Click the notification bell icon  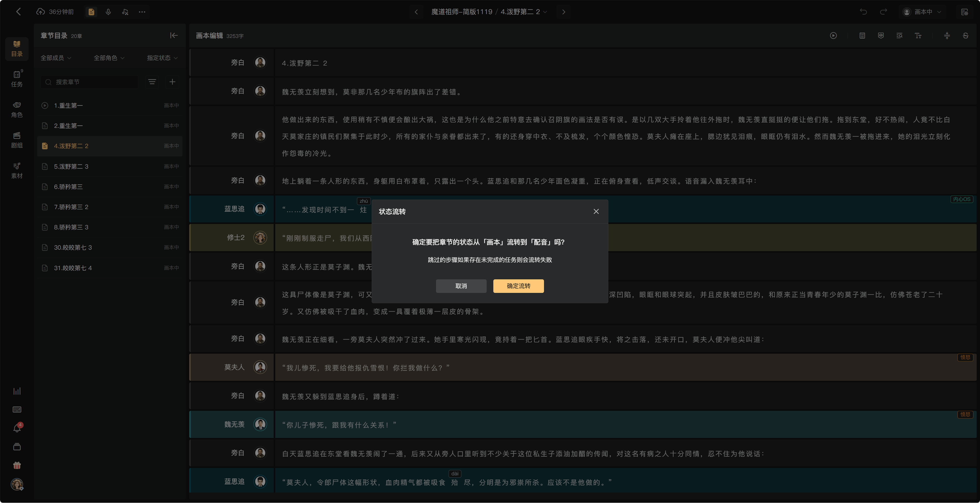point(17,428)
